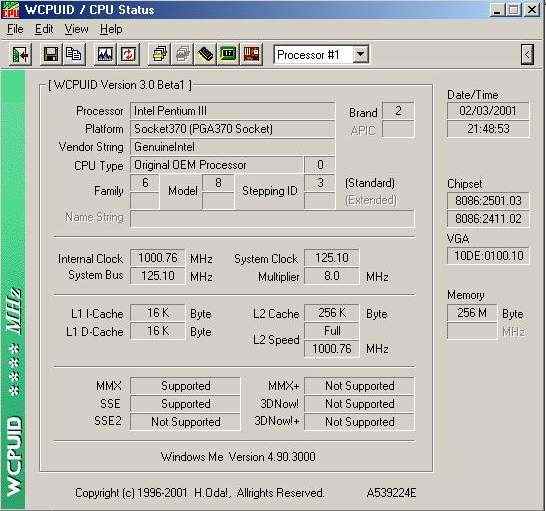Click the Memory value 256 M

(472, 313)
